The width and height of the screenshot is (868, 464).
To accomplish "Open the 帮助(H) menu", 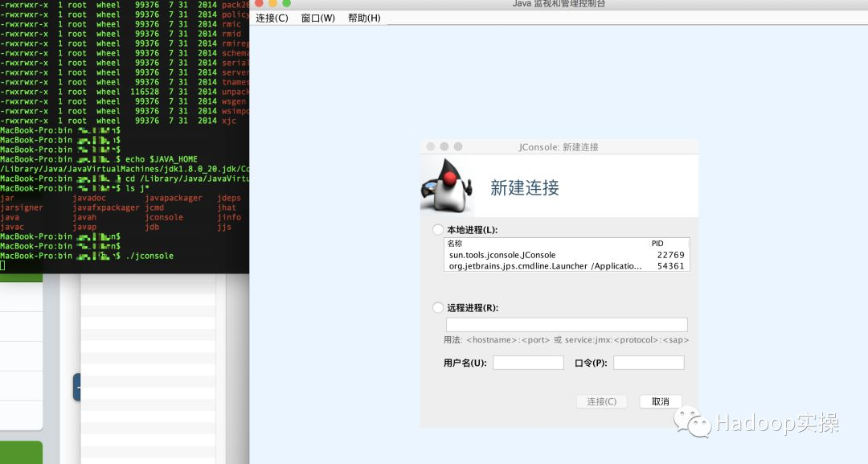I will (x=364, y=18).
